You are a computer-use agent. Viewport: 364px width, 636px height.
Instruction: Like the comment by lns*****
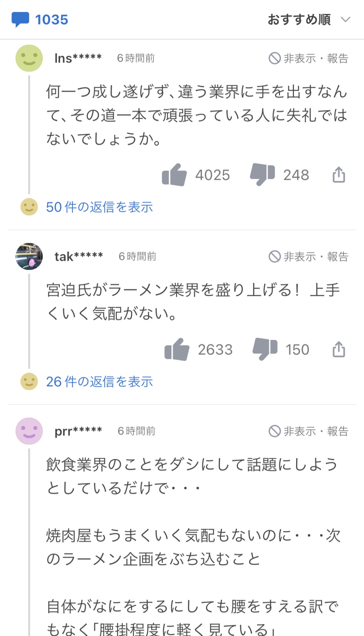174,175
